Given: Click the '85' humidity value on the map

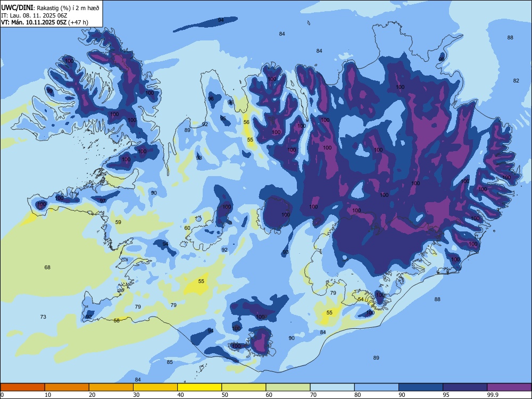Looking at the screenshot, I should coord(170,362).
